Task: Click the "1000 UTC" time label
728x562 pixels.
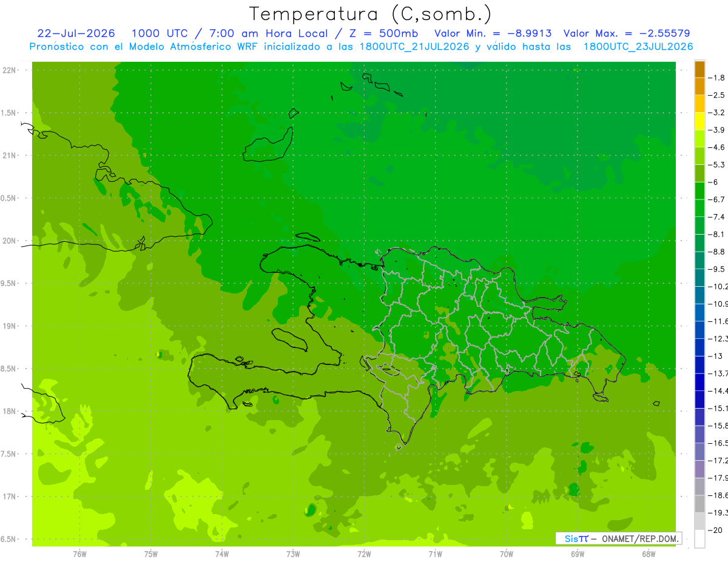Action: coord(160,33)
